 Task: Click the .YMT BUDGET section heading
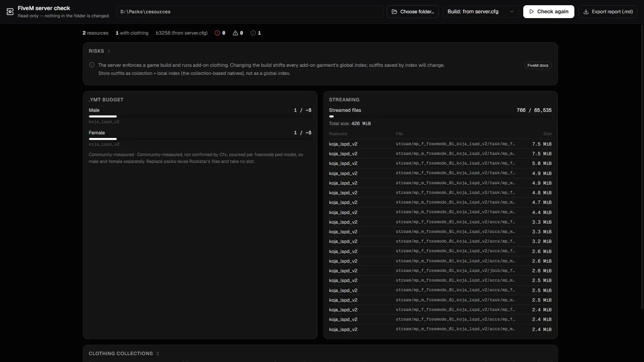106,100
